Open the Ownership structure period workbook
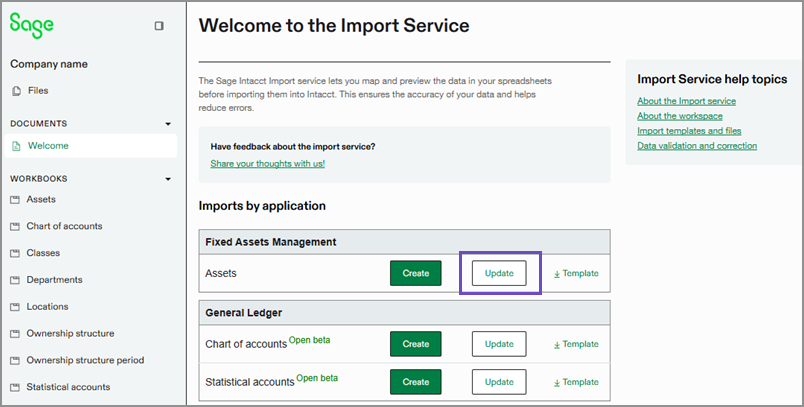 85,360
